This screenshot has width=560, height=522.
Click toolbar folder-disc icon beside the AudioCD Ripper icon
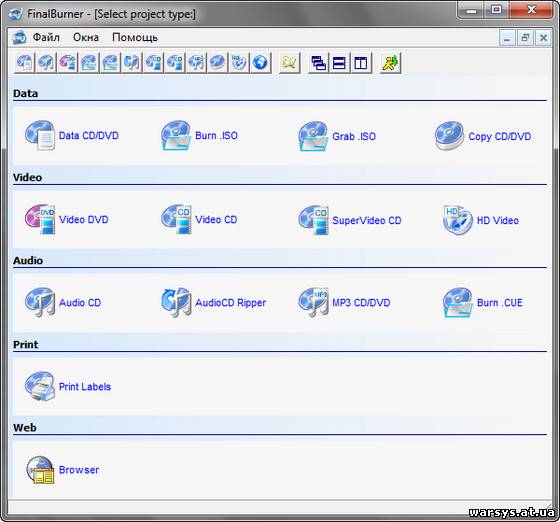click(x=110, y=63)
